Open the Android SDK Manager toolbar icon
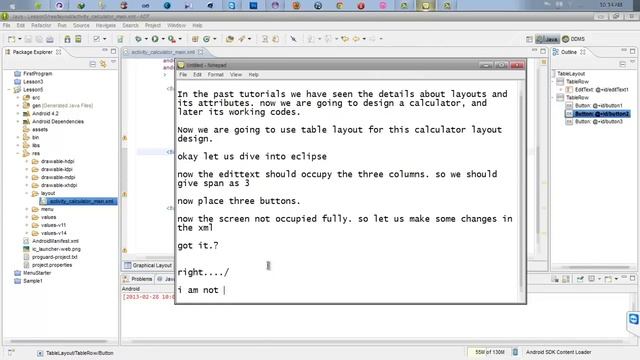 click(x=67, y=39)
